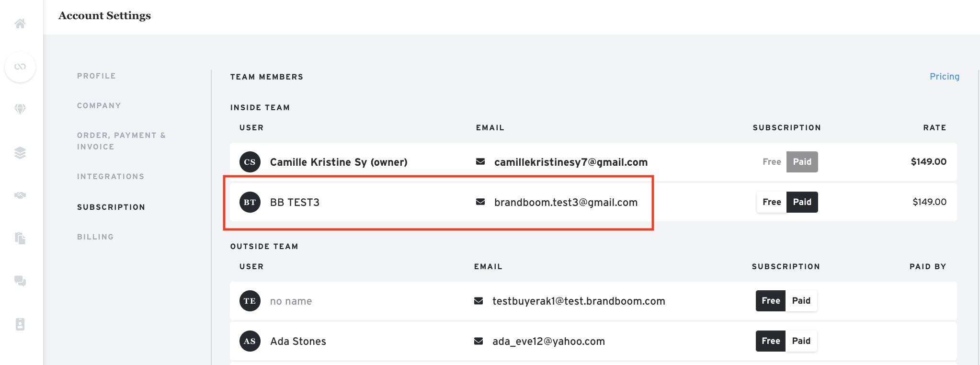Open Order, Payment & Invoice settings
The width and height of the screenshot is (980, 365).
[x=122, y=141]
